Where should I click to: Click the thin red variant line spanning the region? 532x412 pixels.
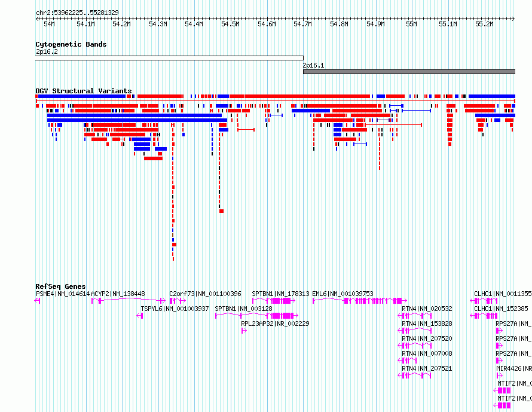[275, 101]
